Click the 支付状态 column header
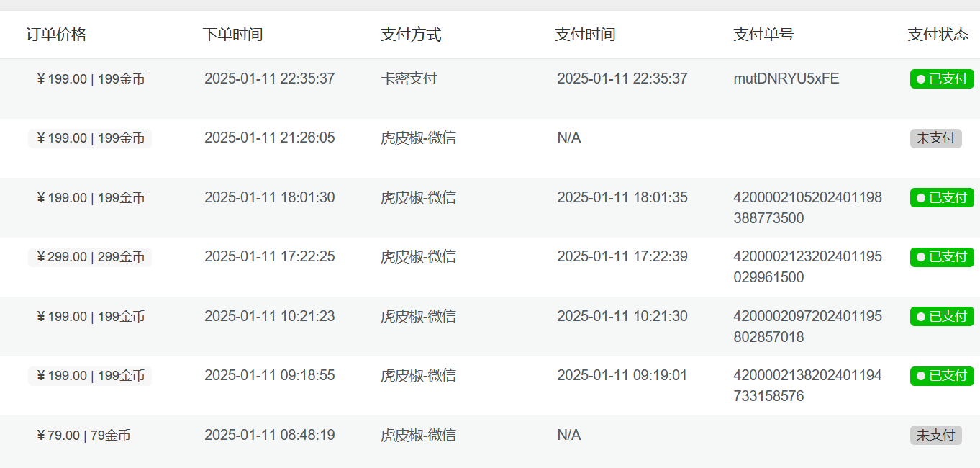The image size is (980, 468). click(938, 35)
